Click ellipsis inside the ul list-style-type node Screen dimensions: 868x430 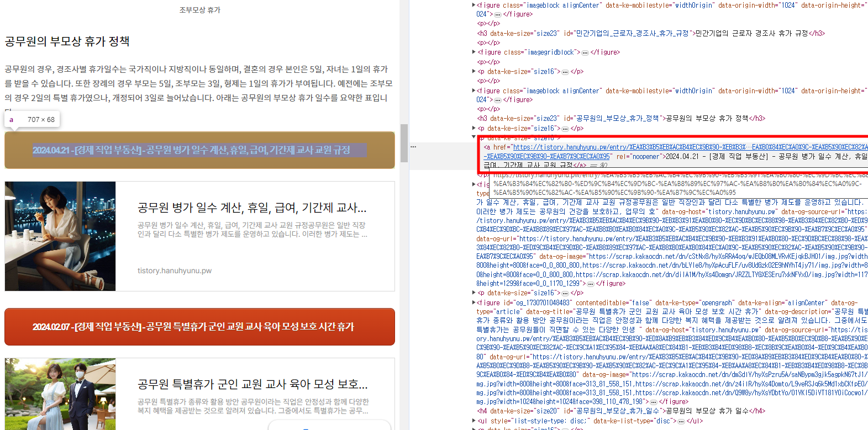pos(681,421)
